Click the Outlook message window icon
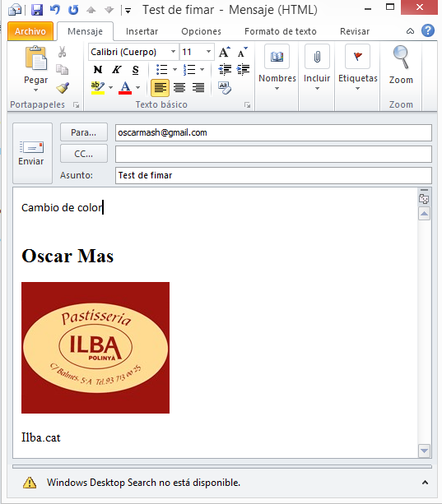Viewport: 442px width, 504px height. coord(15,10)
